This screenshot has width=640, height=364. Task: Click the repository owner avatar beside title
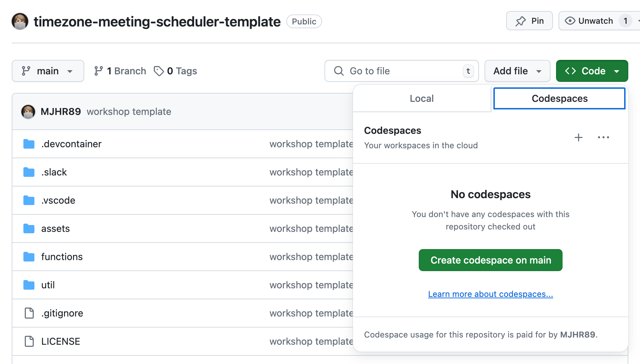(x=20, y=22)
